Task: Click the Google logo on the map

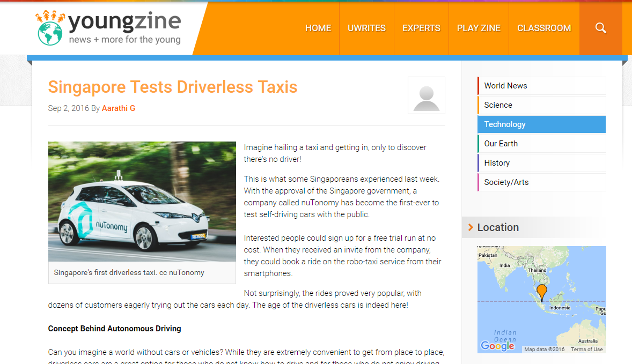Action: pyautogui.click(x=497, y=345)
